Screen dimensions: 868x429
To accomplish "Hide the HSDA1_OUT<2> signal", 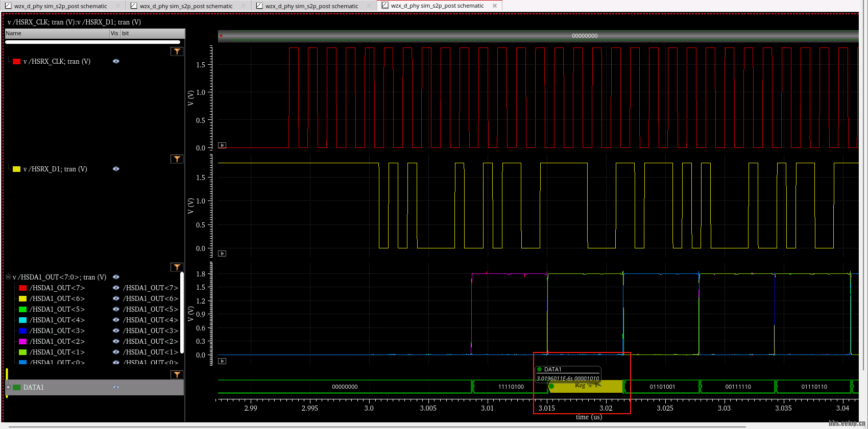I will click(x=116, y=341).
